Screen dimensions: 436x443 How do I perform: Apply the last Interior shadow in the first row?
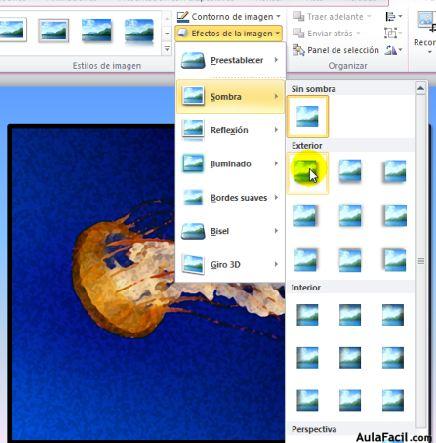(x=393, y=315)
